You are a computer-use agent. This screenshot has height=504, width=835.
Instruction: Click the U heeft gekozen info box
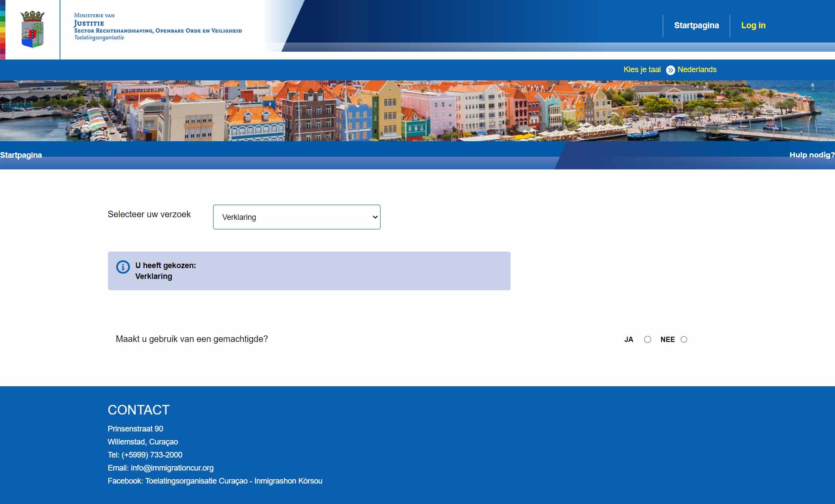tap(309, 271)
